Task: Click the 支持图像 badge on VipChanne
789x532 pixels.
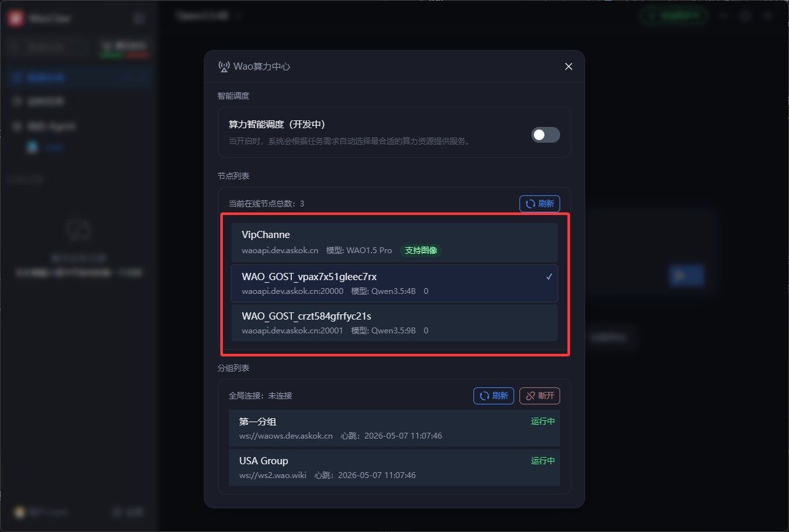Action: pos(421,251)
